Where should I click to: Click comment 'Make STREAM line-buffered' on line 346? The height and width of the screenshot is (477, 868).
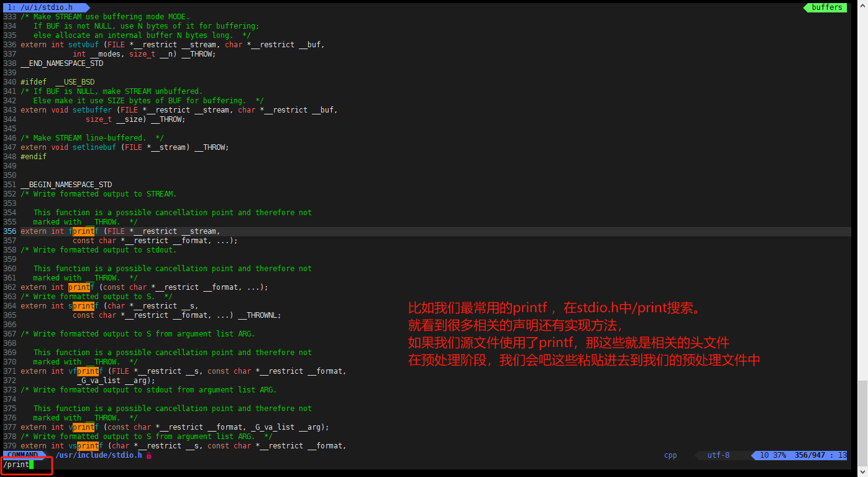(93, 138)
